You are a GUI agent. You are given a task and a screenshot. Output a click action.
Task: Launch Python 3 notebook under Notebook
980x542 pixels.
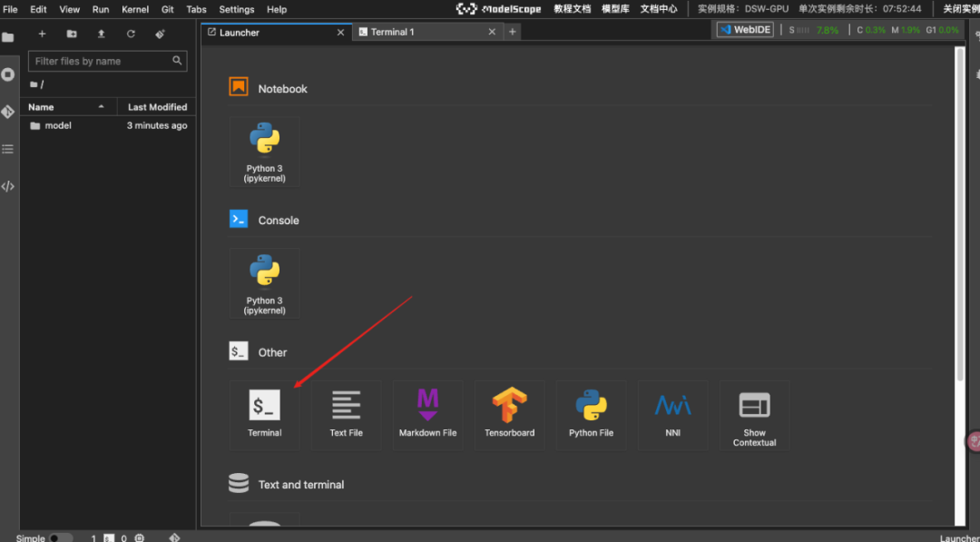[x=264, y=152]
